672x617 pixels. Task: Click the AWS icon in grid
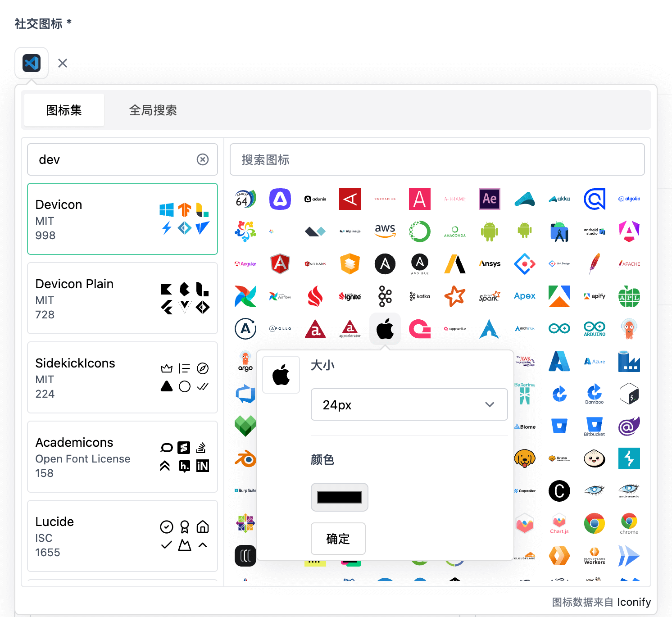tap(385, 231)
